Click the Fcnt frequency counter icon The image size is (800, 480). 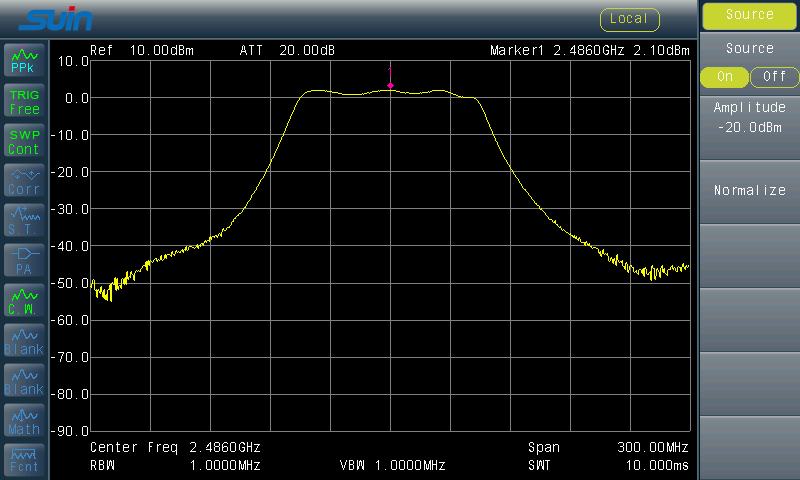[x=24, y=459]
